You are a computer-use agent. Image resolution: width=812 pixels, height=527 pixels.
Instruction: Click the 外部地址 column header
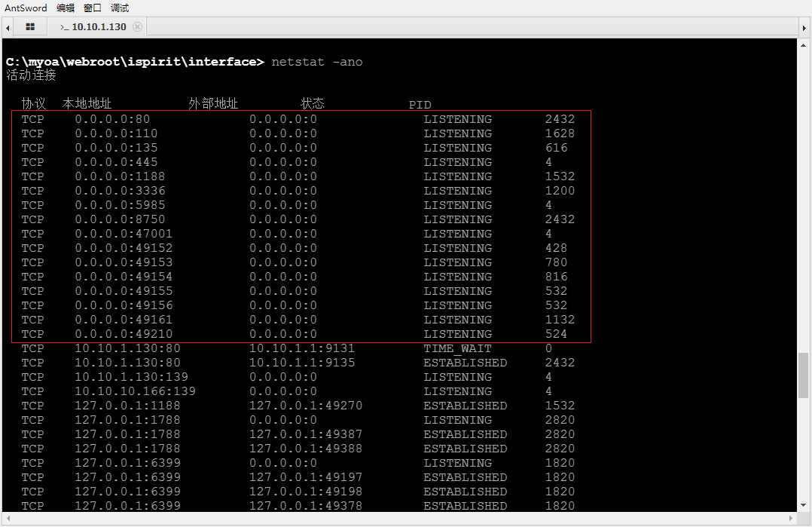point(213,103)
